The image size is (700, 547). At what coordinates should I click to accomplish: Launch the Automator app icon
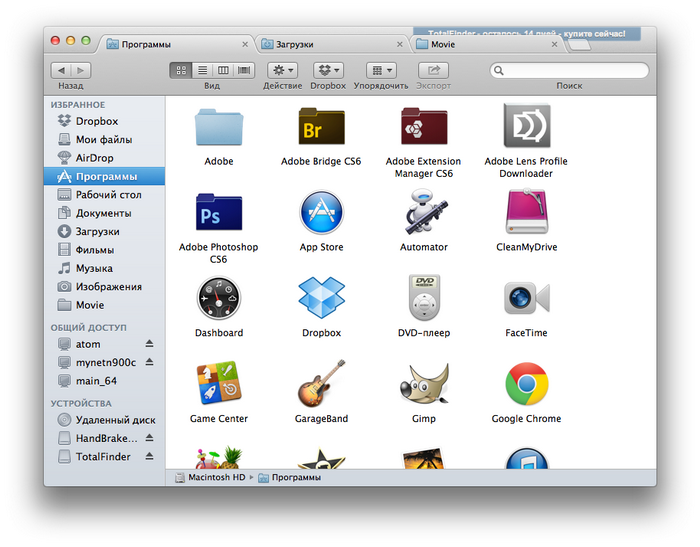423,212
